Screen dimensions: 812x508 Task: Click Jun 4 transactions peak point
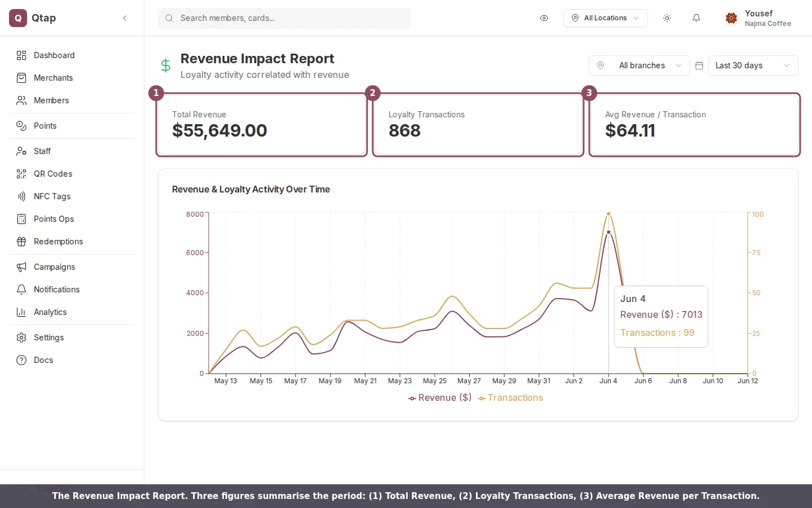[x=608, y=214]
